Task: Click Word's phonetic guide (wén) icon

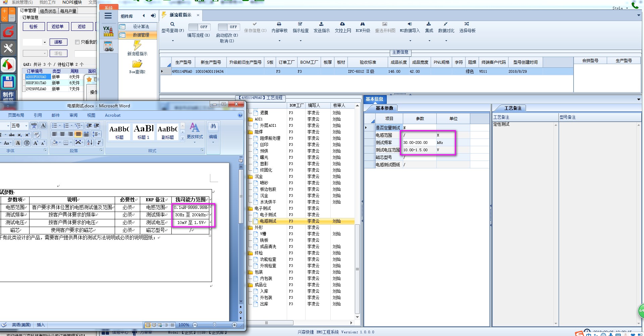Action: [x=34, y=125]
